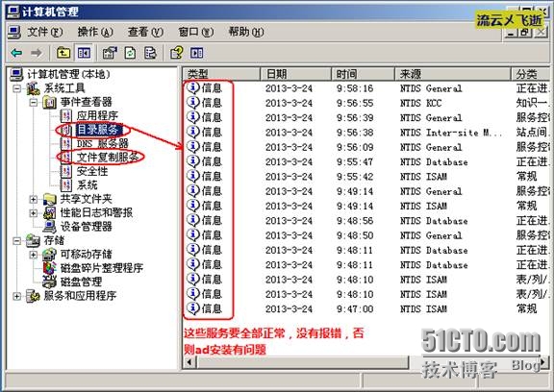Click the 设备管理器 icon
The height and width of the screenshot is (392, 554).
(x=50, y=227)
